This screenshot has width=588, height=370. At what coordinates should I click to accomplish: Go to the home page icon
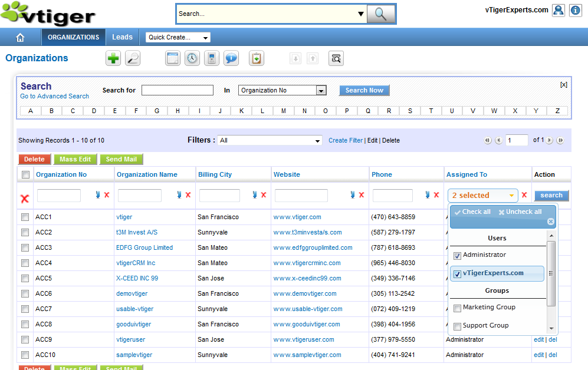pos(20,38)
